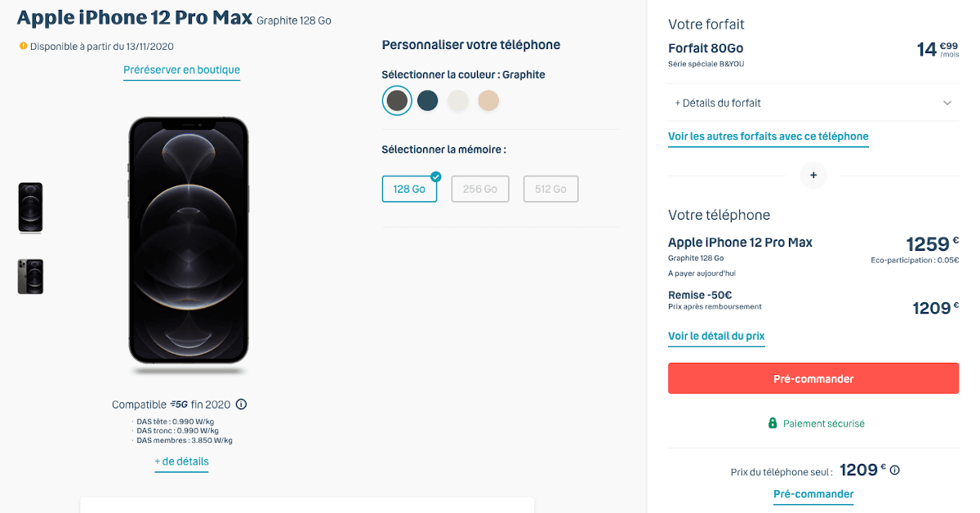
Task: Click the blue checkmark badge on 128 Go
Action: pos(435,176)
